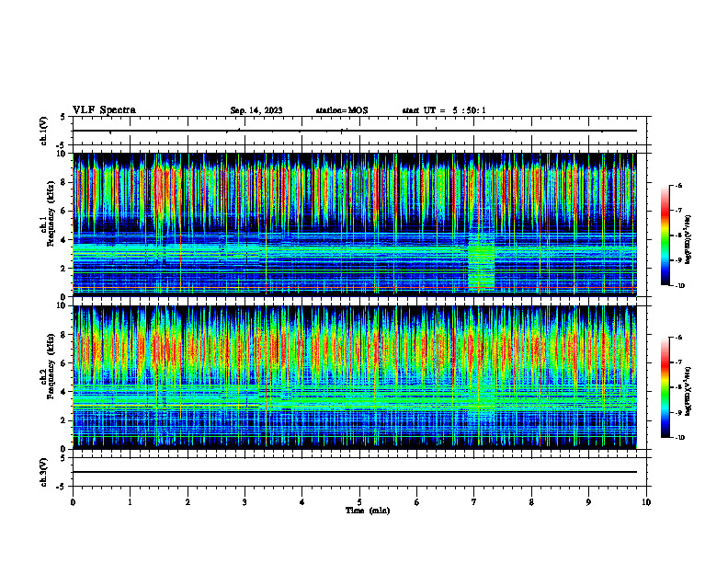Image resolution: width=728 pixels, height=563 pixels.
Task: Click the ch.1 frequency tick label '4'
Action: click(64, 240)
